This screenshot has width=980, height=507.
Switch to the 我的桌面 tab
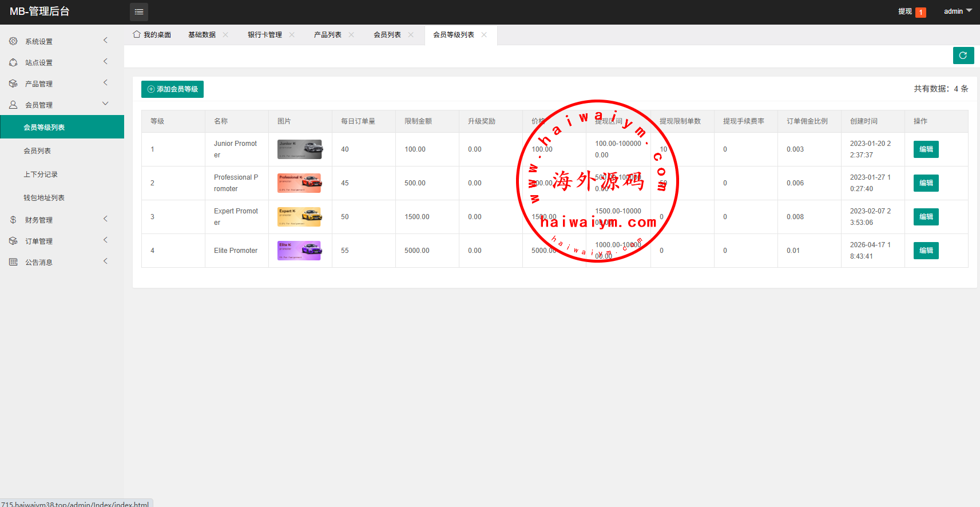tap(152, 35)
